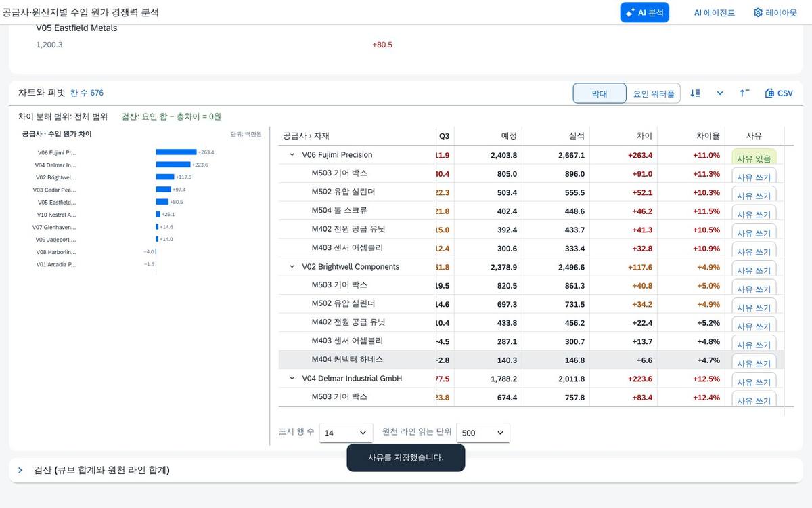
Task: Click the sort descending icon
Action: coord(695,93)
